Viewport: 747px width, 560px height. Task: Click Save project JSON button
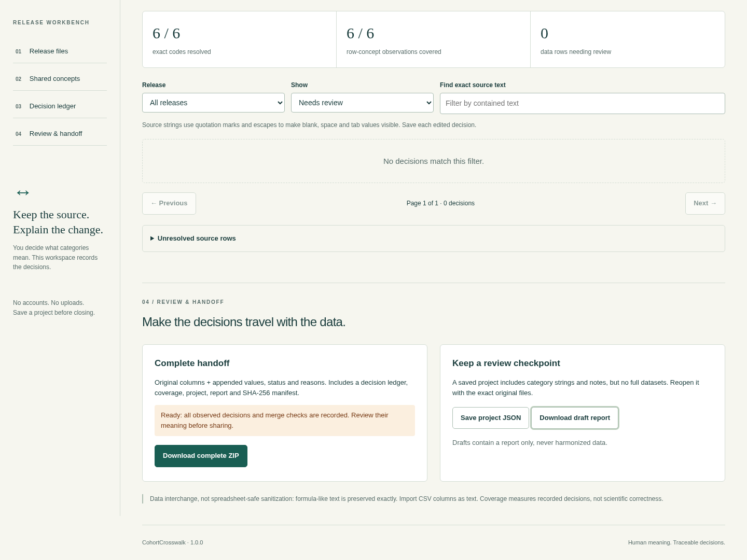pos(491,418)
